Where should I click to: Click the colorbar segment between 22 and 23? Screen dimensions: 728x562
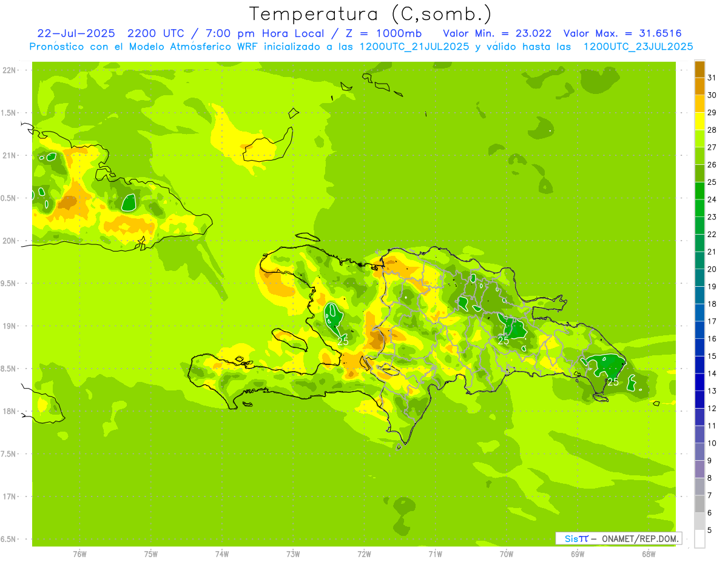click(x=699, y=226)
